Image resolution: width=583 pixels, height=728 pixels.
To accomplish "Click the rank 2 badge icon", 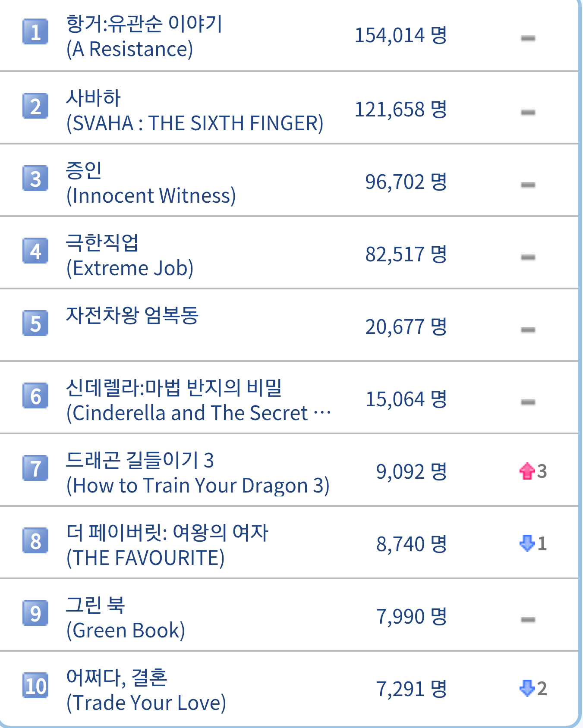I will tap(35, 106).
